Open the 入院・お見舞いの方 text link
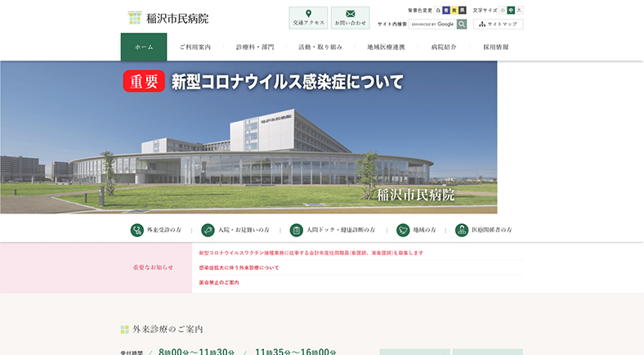This screenshot has width=644, height=355. pyautogui.click(x=244, y=230)
